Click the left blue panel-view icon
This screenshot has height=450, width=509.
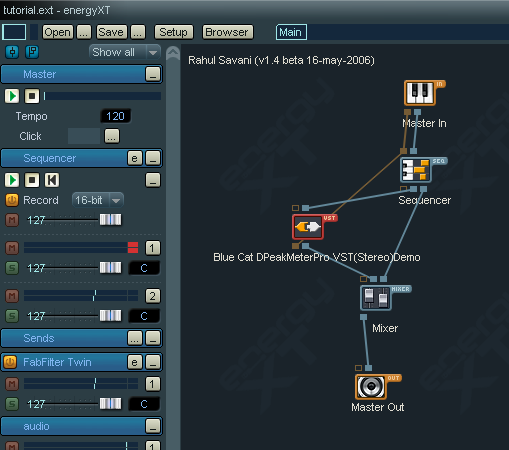click(x=12, y=52)
